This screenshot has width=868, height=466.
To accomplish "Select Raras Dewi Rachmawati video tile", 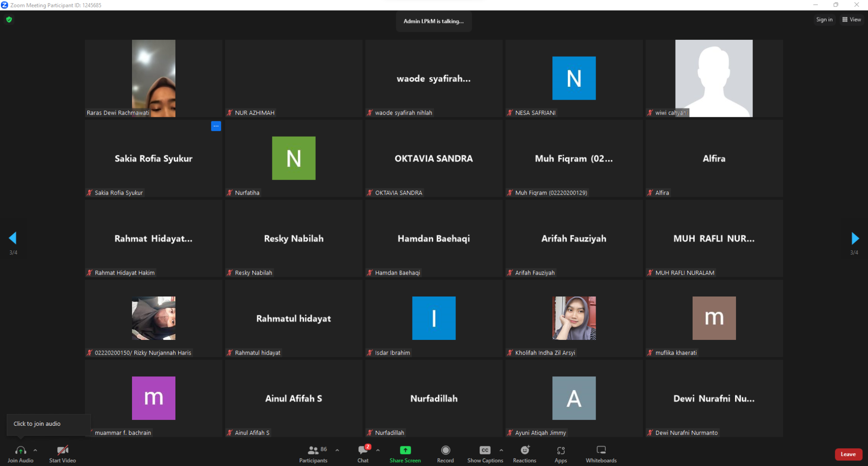I will click(153, 78).
